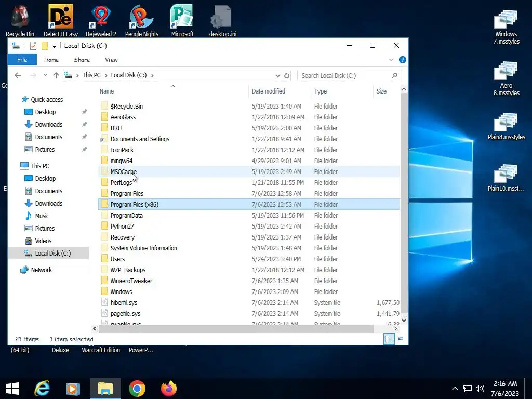This screenshot has width=532, height=399.
Task: Open the clock and date in taskbar
Action: tap(505, 389)
